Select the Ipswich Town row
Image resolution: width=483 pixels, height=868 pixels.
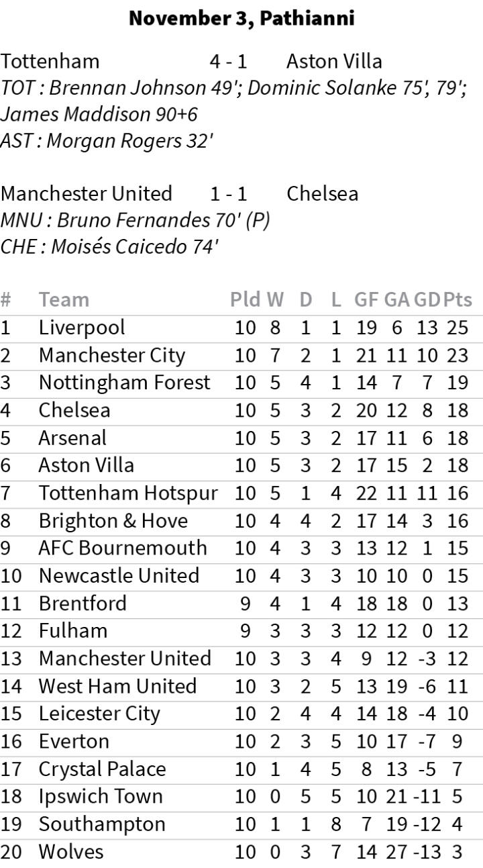[x=241, y=797]
